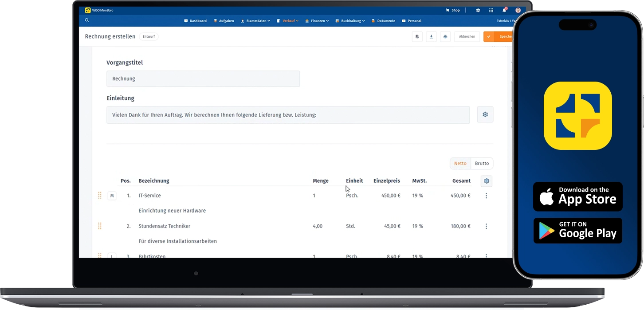This screenshot has height=310, width=644.
Task: Open the three-dot menu for IT-Service
Action: point(486,196)
